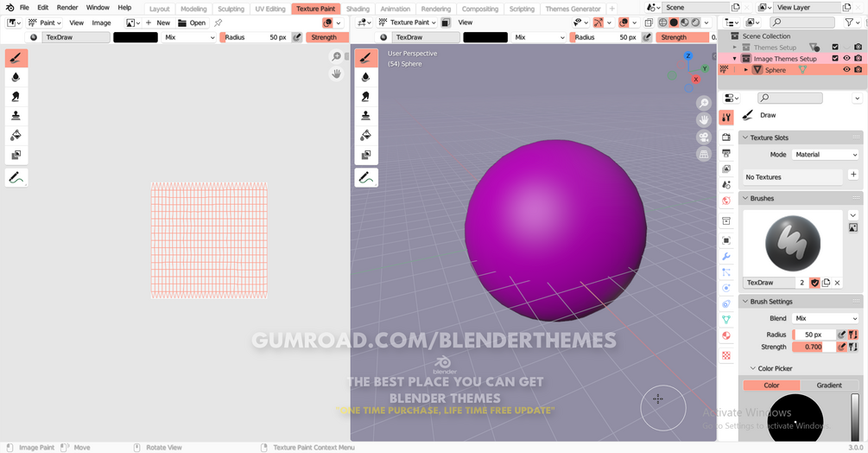
Task: Select the Color mode button
Action: [x=771, y=385]
